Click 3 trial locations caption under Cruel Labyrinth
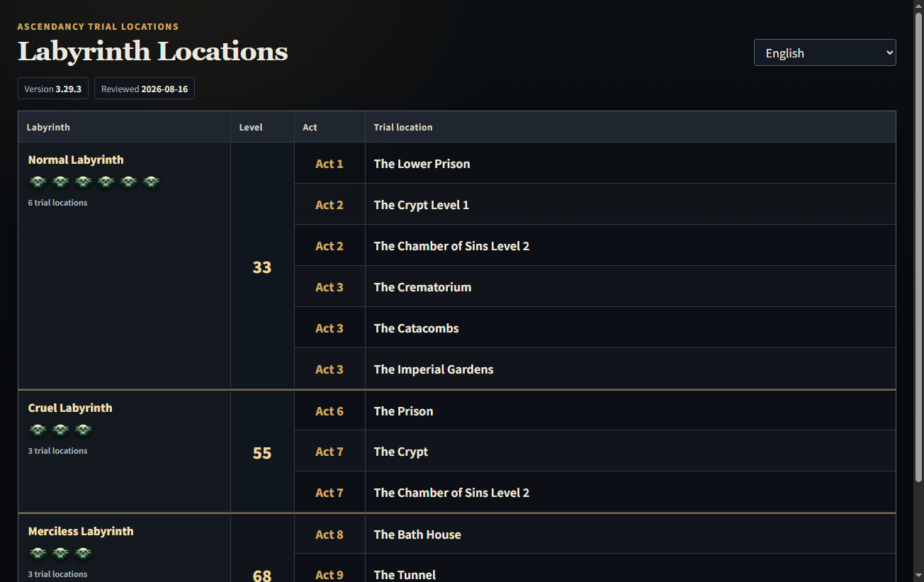This screenshot has width=924, height=582. pos(58,451)
